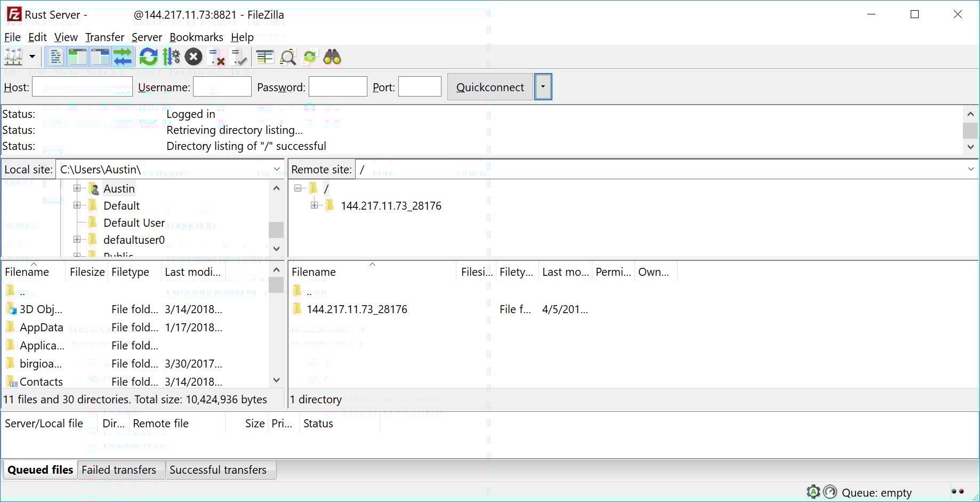Cancel the current operation

tap(194, 57)
